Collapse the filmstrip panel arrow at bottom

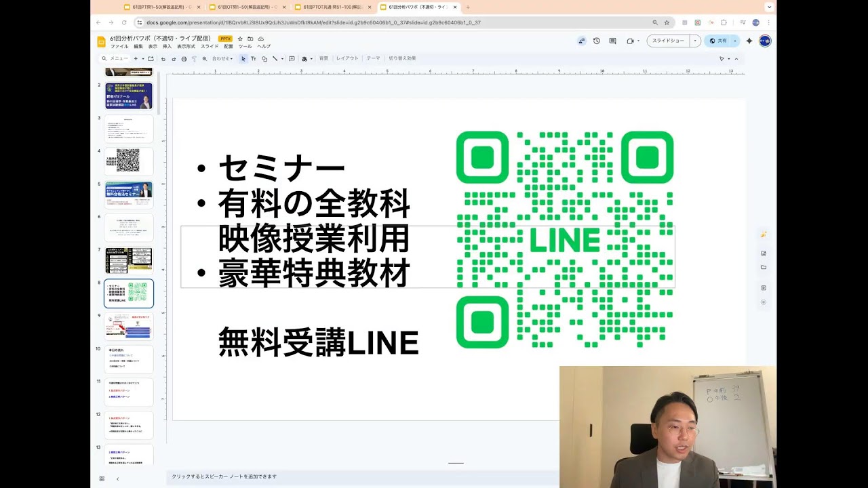(x=117, y=479)
